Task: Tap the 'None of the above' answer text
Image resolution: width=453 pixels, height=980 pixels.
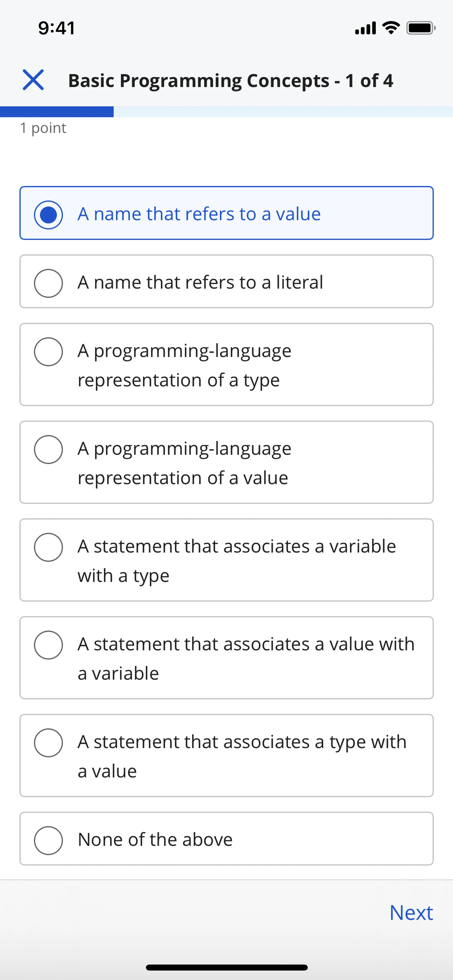Action: pos(155,840)
